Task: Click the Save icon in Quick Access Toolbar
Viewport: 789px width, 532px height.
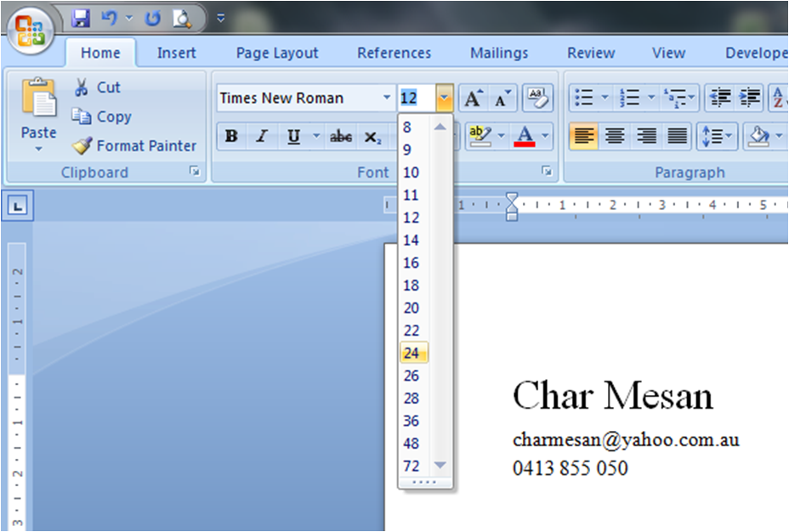Action: tap(81, 19)
